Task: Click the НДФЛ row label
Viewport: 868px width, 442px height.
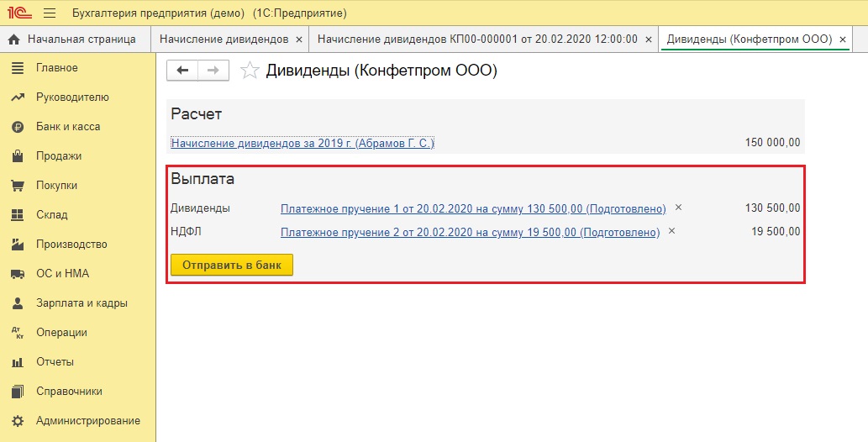Action: [x=186, y=232]
